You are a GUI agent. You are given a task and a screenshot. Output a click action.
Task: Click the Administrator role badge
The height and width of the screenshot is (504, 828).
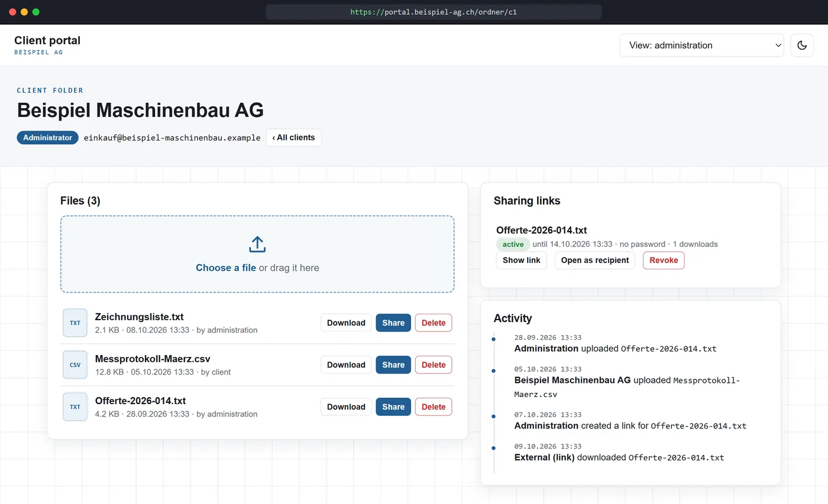tap(47, 138)
